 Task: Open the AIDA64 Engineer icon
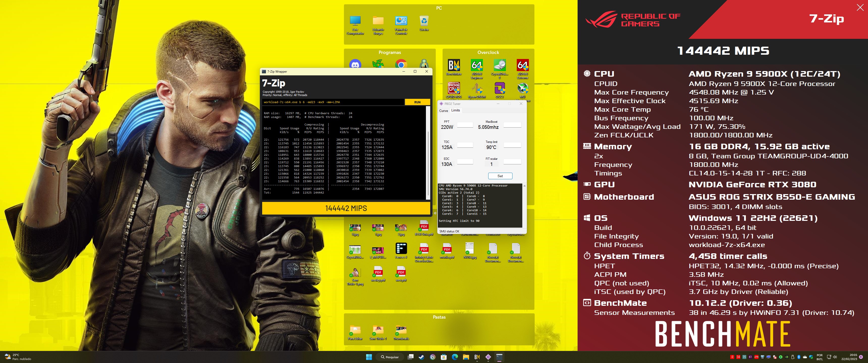(x=477, y=69)
